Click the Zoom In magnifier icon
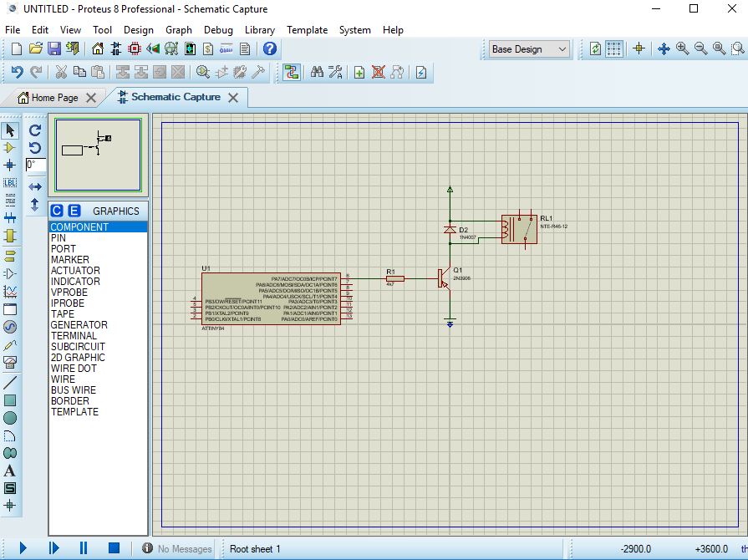Screen dimensions: 748x560 click(x=683, y=49)
